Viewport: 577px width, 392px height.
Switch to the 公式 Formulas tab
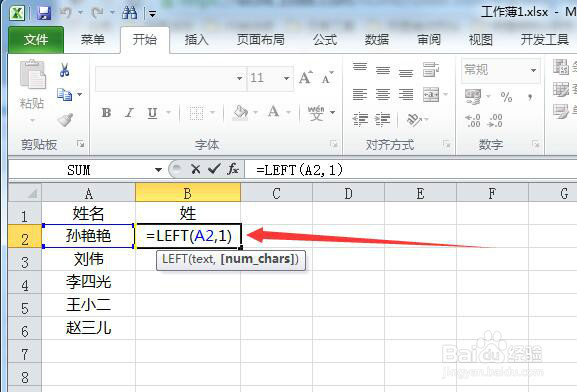(x=325, y=39)
